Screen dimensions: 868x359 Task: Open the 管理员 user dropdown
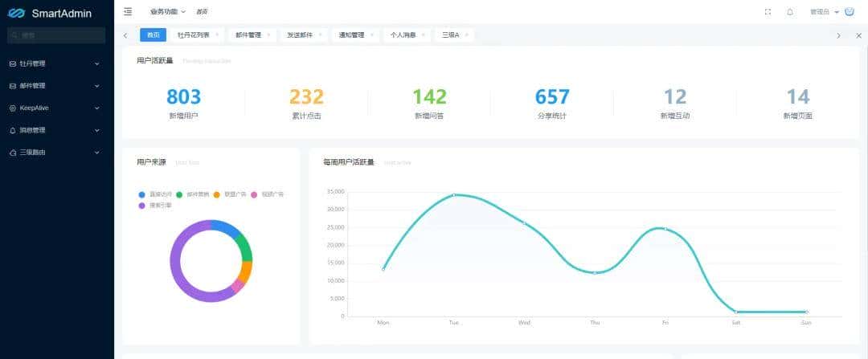825,12
